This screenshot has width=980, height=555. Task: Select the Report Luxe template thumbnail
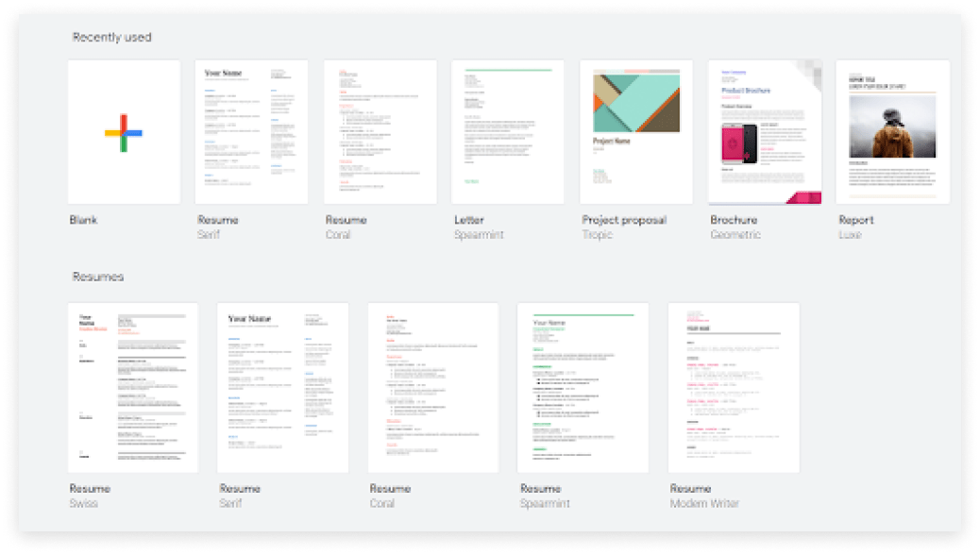pos(892,132)
